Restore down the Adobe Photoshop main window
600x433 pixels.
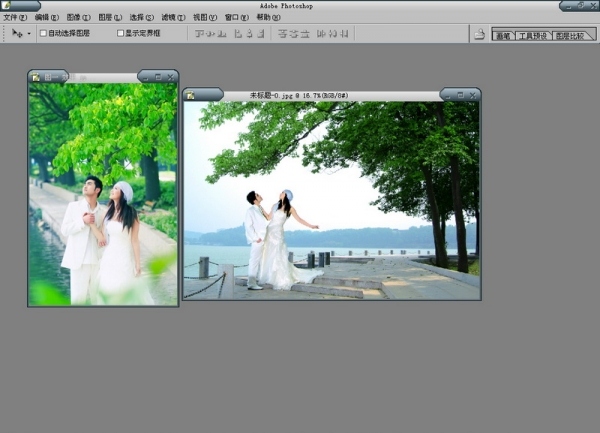[581, 5]
